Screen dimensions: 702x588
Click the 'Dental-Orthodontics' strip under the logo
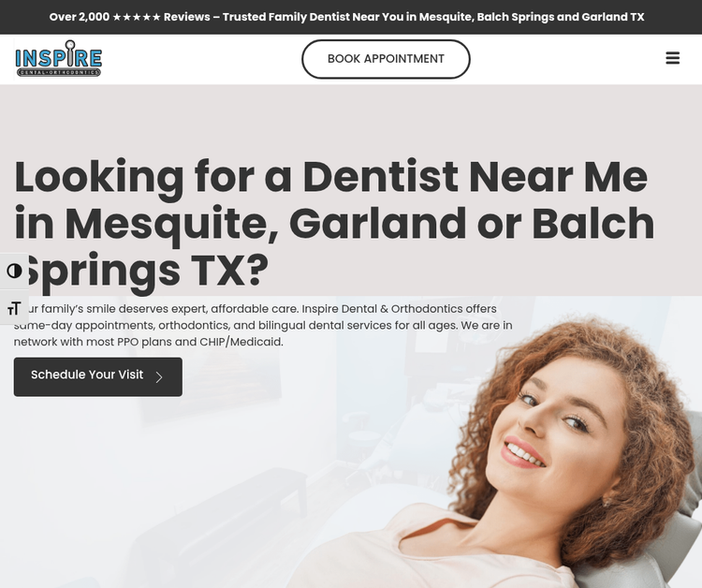click(59, 72)
